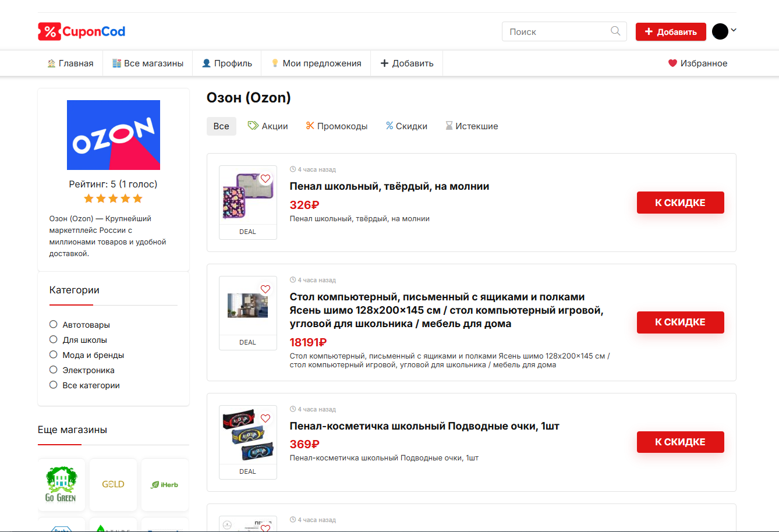Select the Электроника category radio
The width and height of the screenshot is (779, 532).
pyautogui.click(x=54, y=370)
